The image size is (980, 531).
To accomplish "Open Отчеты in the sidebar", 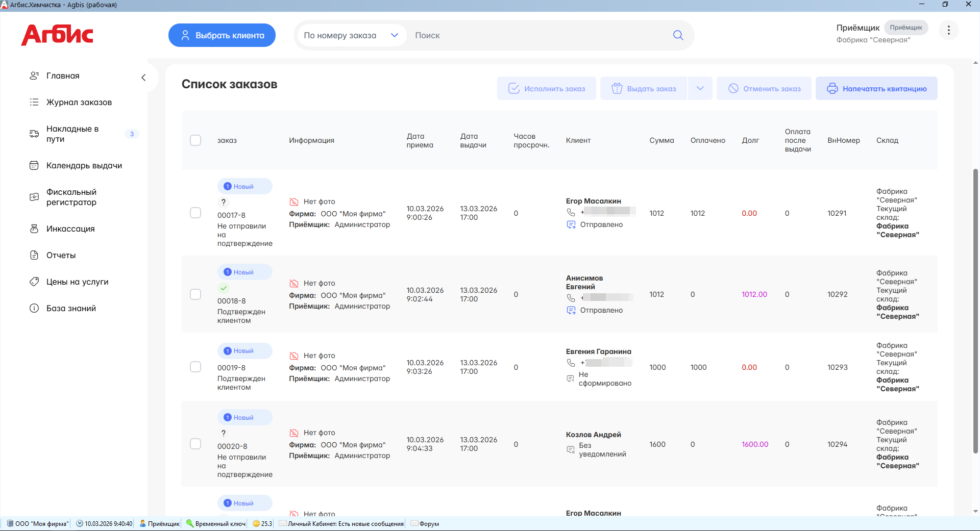I will pyautogui.click(x=61, y=255).
